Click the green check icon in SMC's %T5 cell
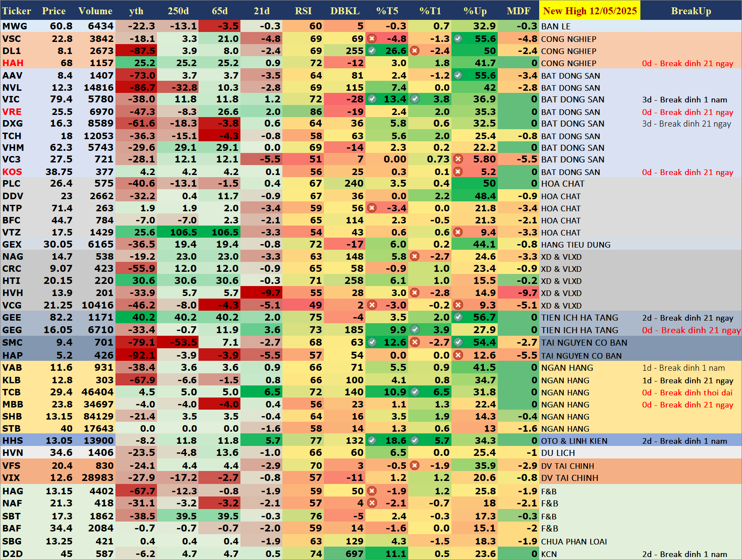 click(x=372, y=342)
